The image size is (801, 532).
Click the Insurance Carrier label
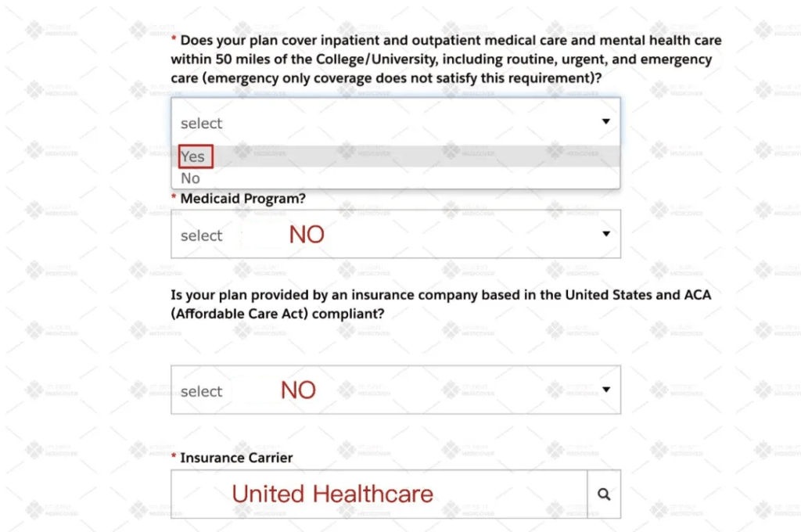236,458
